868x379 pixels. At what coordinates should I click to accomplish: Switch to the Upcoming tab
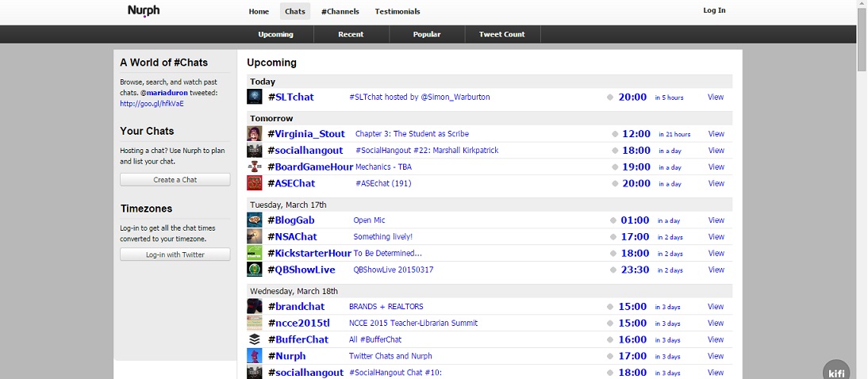(275, 34)
